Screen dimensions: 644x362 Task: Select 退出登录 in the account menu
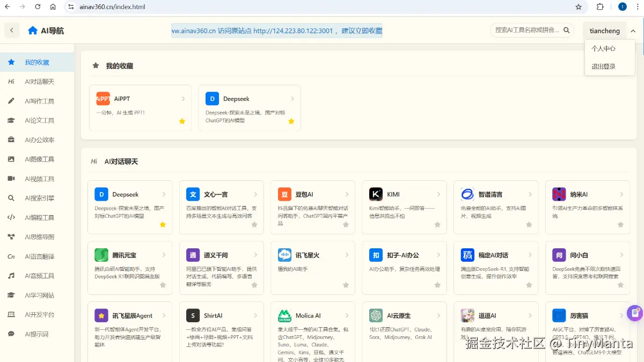pyautogui.click(x=602, y=65)
